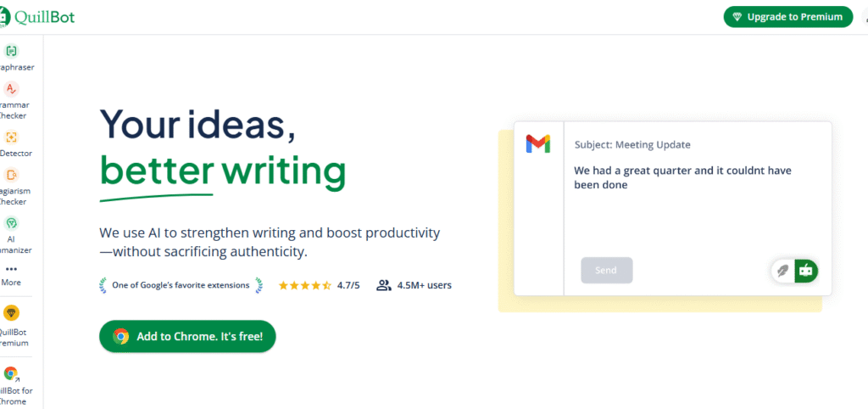Click the 4.5M+ users badge
Screen dimensions: 868x409
pyautogui.click(x=414, y=285)
